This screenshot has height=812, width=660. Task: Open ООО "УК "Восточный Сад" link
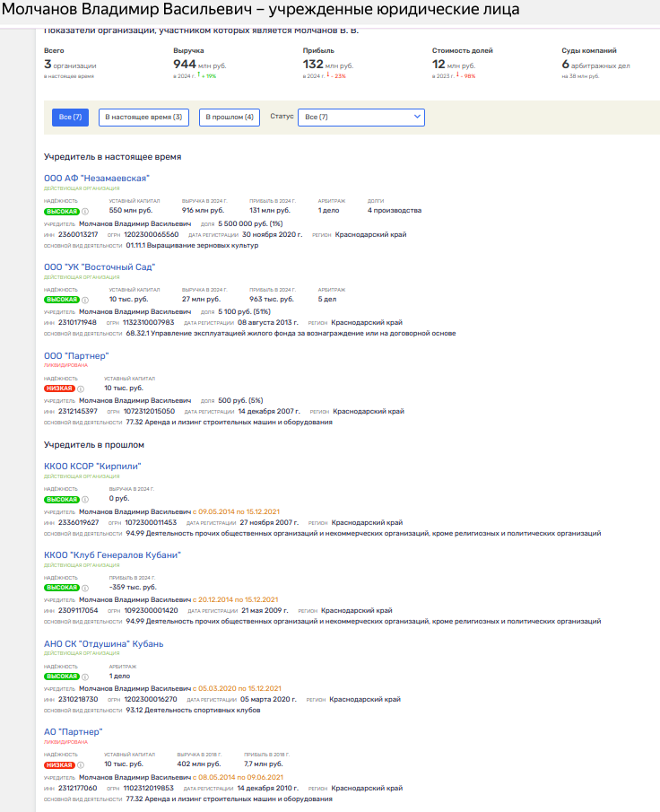point(100,267)
